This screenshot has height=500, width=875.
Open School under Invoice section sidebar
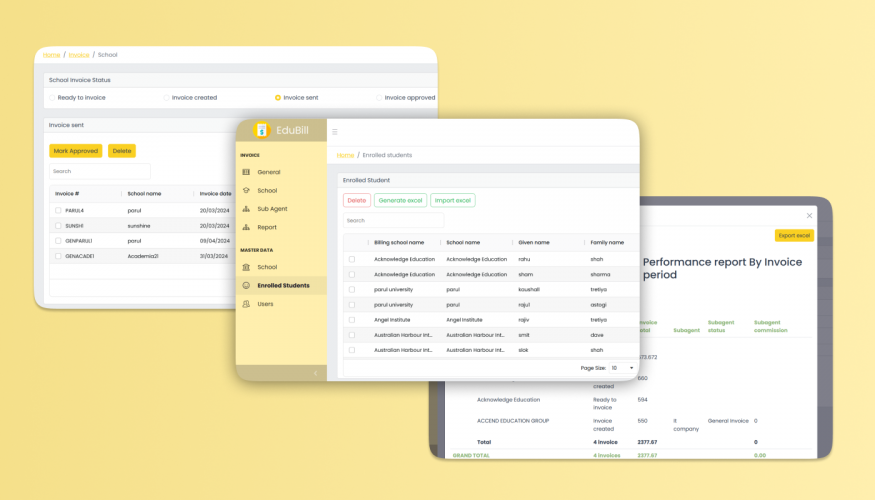(x=267, y=191)
